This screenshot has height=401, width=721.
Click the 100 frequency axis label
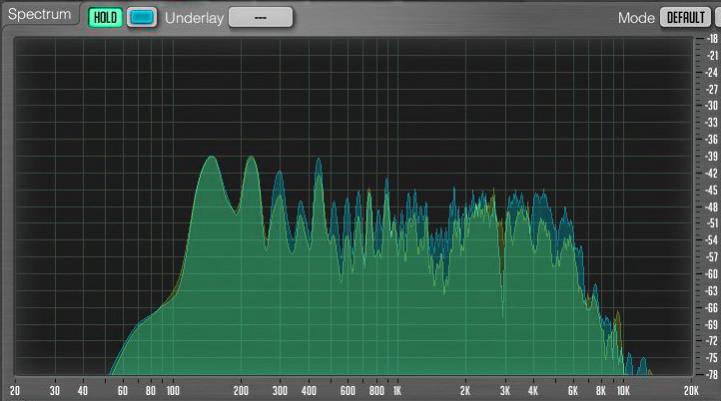pos(173,391)
